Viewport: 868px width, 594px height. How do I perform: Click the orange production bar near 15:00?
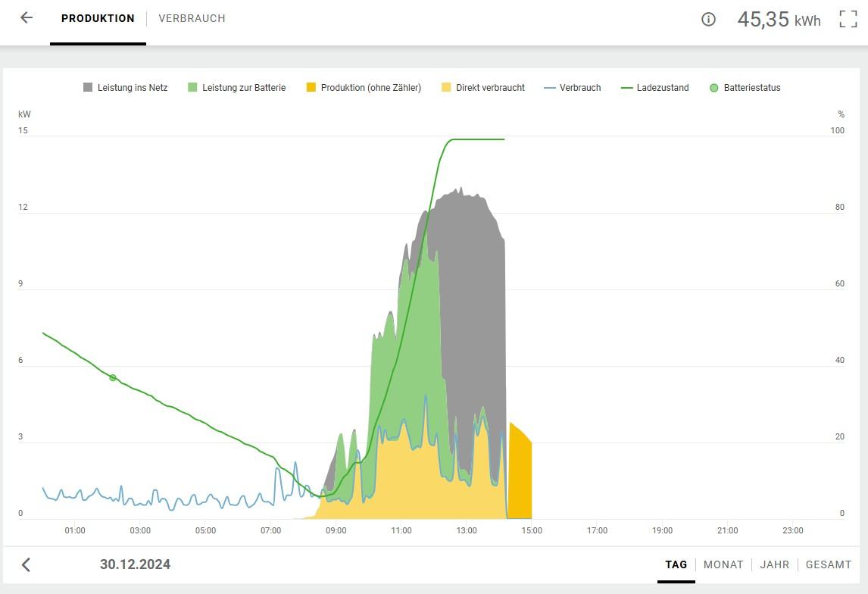click(520, 476)
